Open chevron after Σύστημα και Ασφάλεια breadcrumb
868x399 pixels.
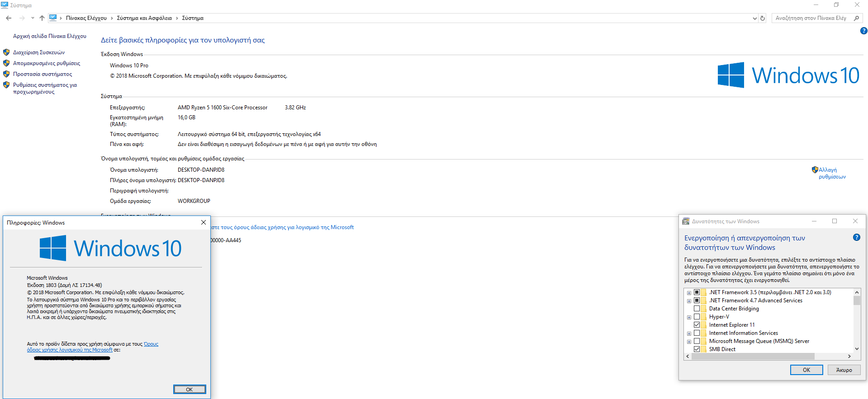coord(177,18)
